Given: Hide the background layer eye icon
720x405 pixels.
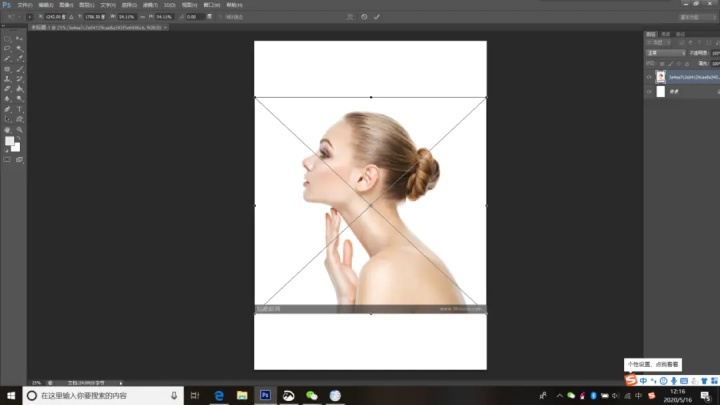Looking at the screenshot, I should coord(649,92).
